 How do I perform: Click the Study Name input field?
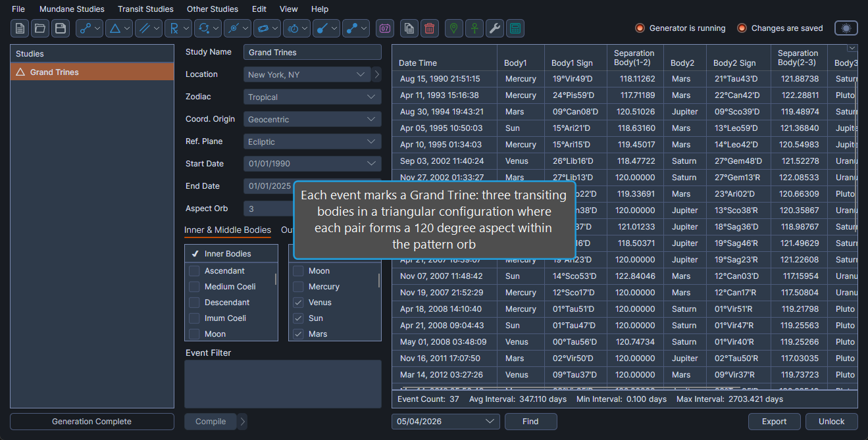point(313,53)
